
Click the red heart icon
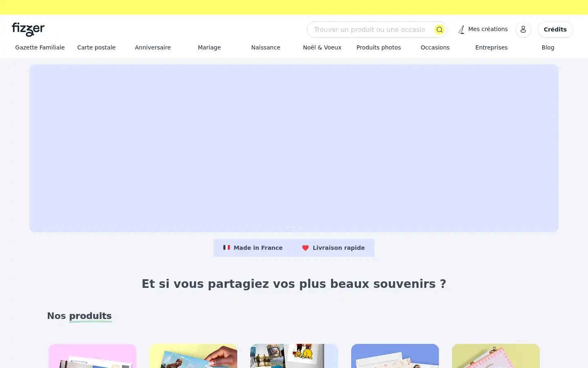click(x=305, y=248)
